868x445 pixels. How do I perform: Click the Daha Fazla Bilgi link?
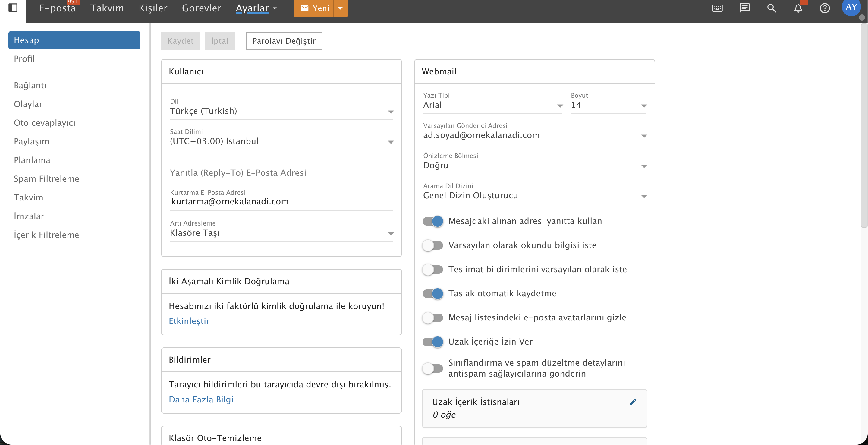201,399
